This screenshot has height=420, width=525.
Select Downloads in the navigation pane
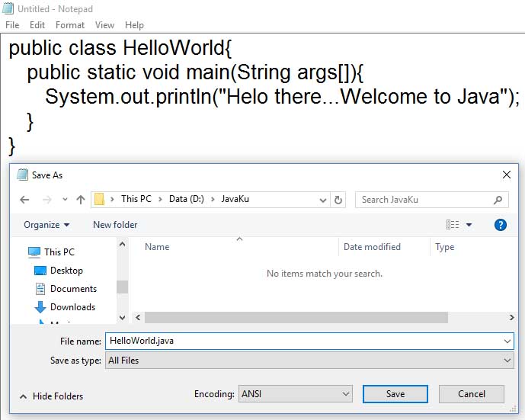(65, 306)
